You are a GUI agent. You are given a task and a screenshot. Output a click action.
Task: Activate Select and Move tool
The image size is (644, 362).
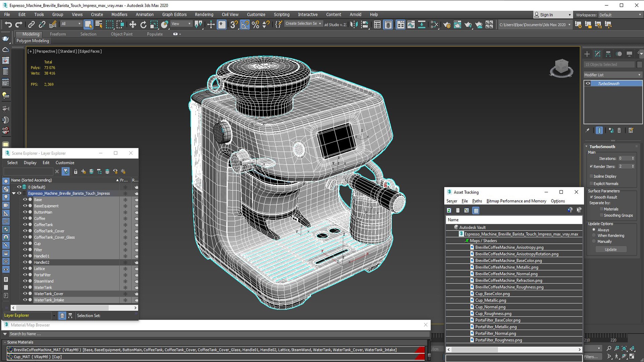pos(133,24)
